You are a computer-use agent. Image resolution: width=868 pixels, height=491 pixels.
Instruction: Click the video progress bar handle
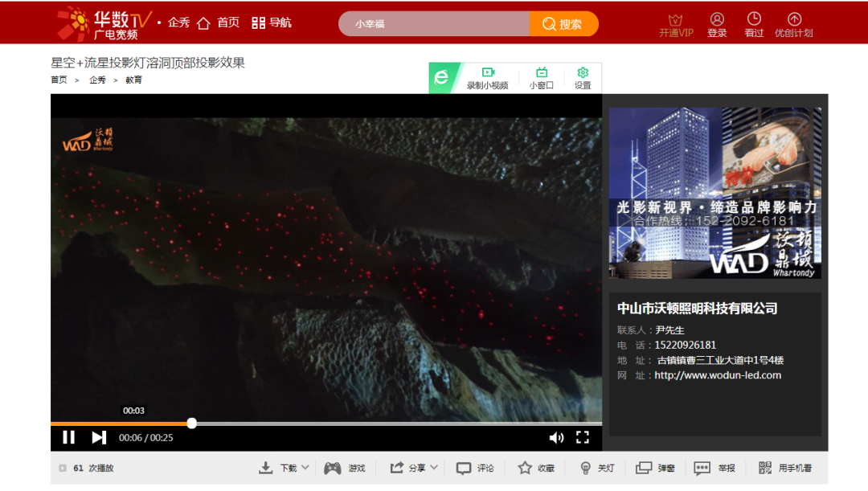point(191,423)
